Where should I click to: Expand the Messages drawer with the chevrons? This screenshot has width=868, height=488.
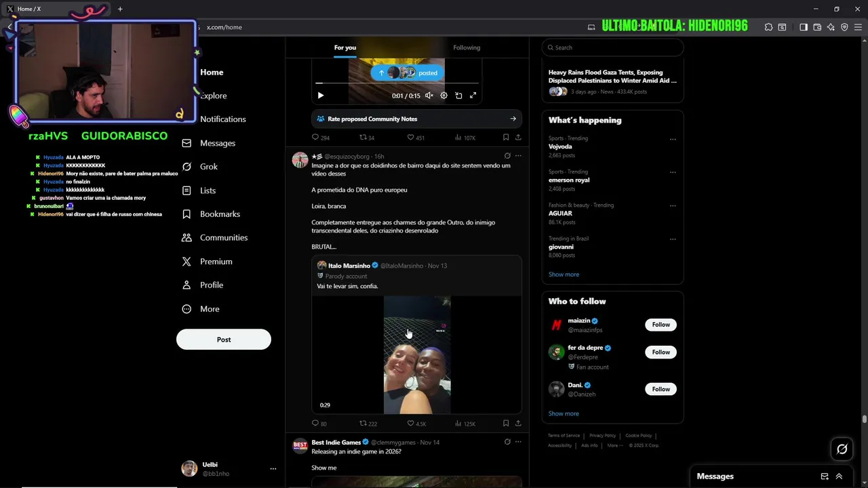pyautogui.click(x=839, y=476)
